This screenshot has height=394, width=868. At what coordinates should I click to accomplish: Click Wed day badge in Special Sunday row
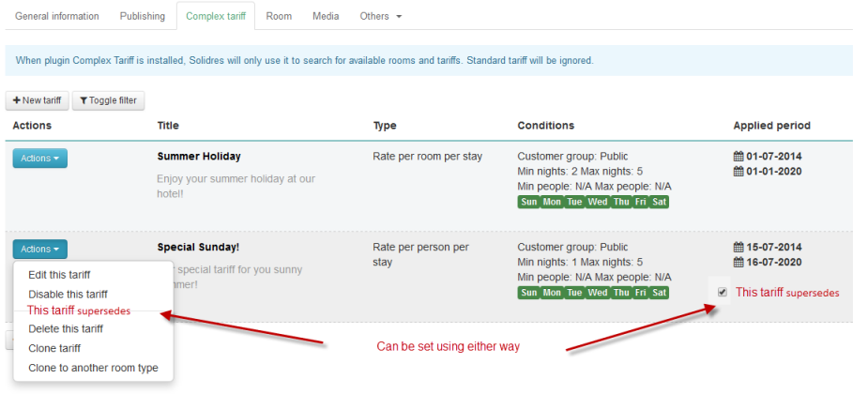597,293
